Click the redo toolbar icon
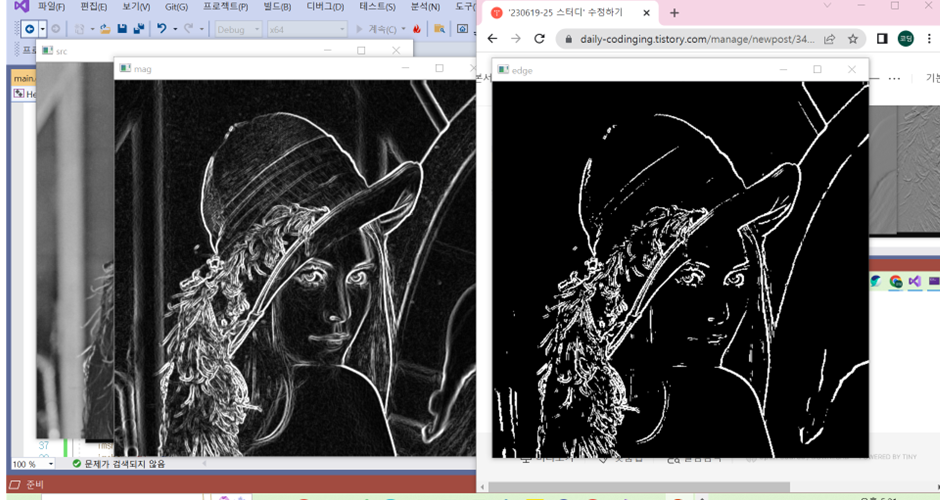This screenshot has width=940, height=500. [188, 29]
